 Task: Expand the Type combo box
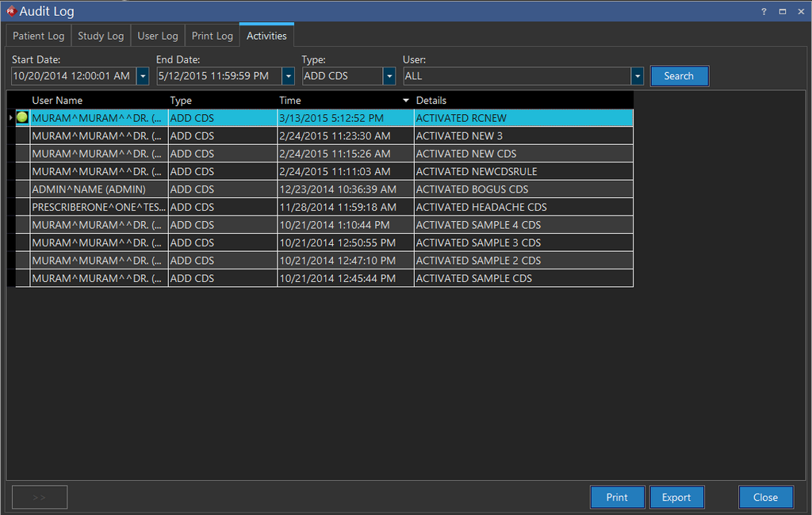[389, 76]
